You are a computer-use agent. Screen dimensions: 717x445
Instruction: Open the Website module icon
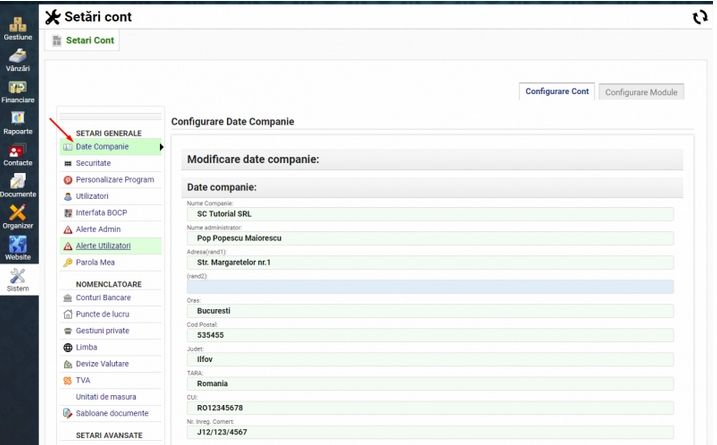tap(18, 244)
